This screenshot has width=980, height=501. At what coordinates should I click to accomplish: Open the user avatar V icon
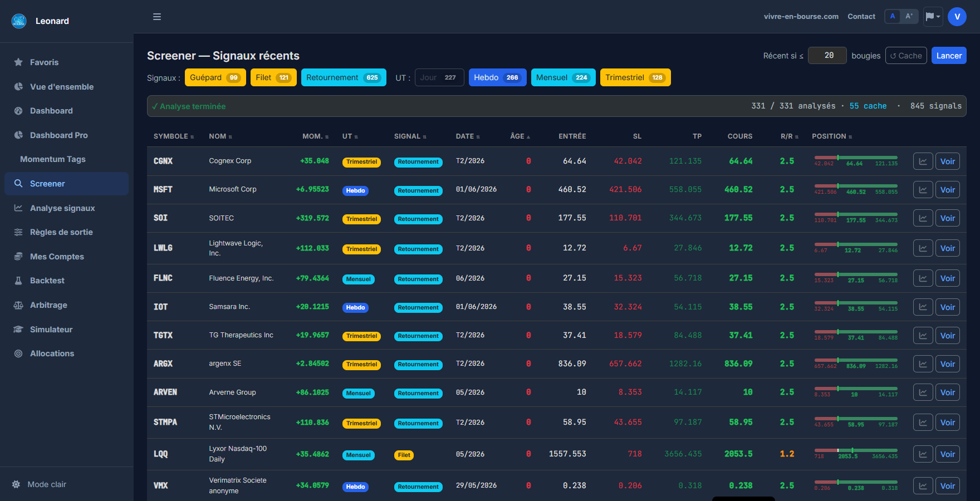click(x=957, y=17)
